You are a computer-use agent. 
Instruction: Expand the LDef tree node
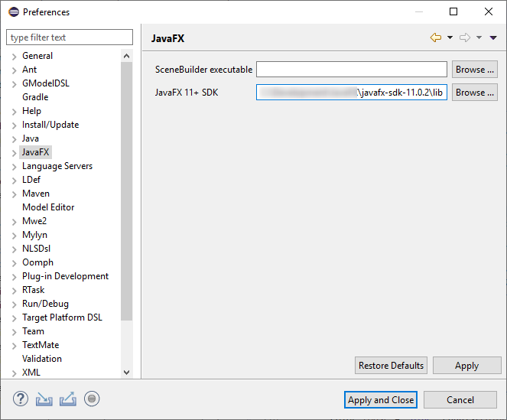click(x=14, y=181)
